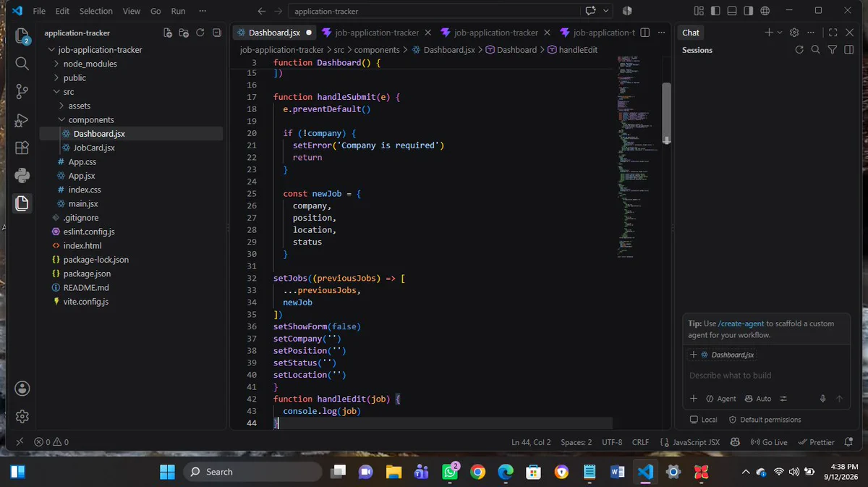This screenshot has height=487, width=868.
Task: Click the /create-agent link in tip
Action: [x=741, y=323]
